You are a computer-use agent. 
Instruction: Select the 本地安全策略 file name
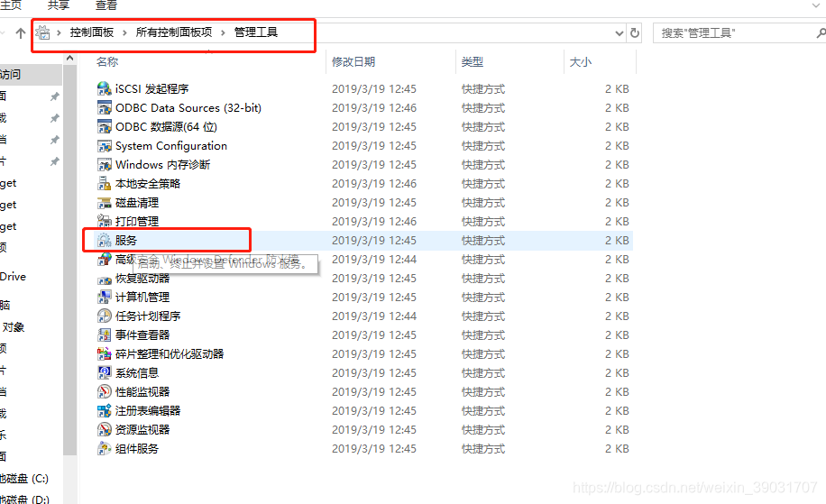coord(148,184)
